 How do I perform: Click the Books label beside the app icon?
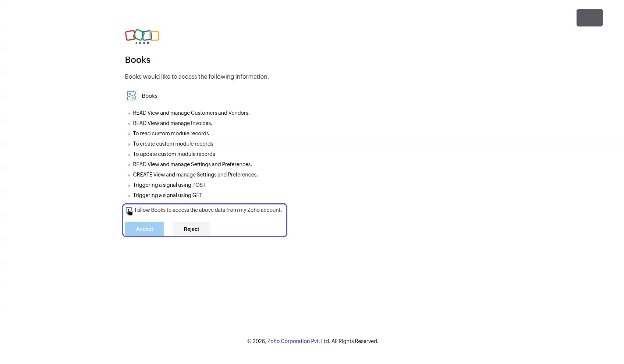(149, 96)
